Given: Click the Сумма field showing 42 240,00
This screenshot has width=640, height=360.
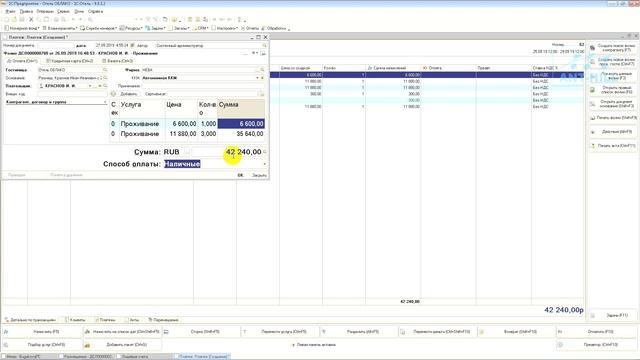Looking at the screenshot, I should (x=227, y=152).
